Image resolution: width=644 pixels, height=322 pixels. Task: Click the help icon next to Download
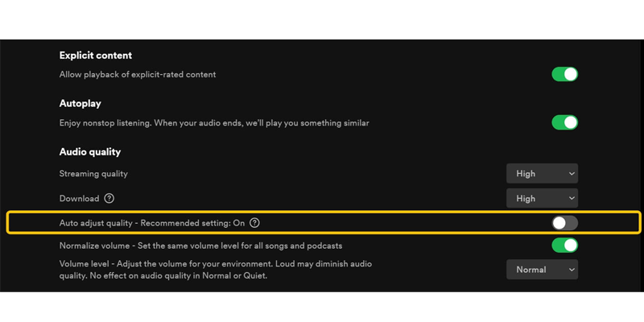point(109,198)
